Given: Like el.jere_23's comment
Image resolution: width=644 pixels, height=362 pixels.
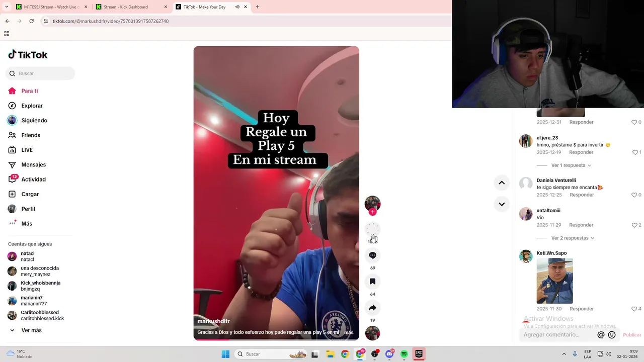Looking at the screenshot, I should (634, 152).
